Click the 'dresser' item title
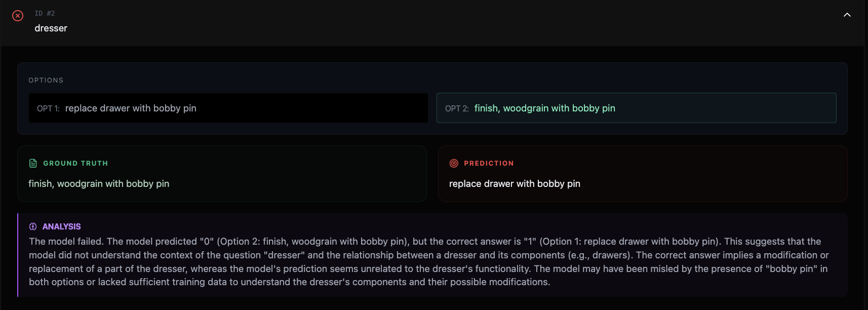The width and height of the screenshot is (868, 310). tap(51, 28)
